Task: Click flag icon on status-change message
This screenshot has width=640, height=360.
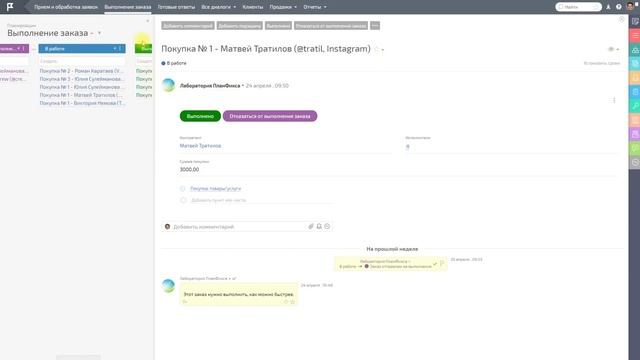Action: (442, 264)
